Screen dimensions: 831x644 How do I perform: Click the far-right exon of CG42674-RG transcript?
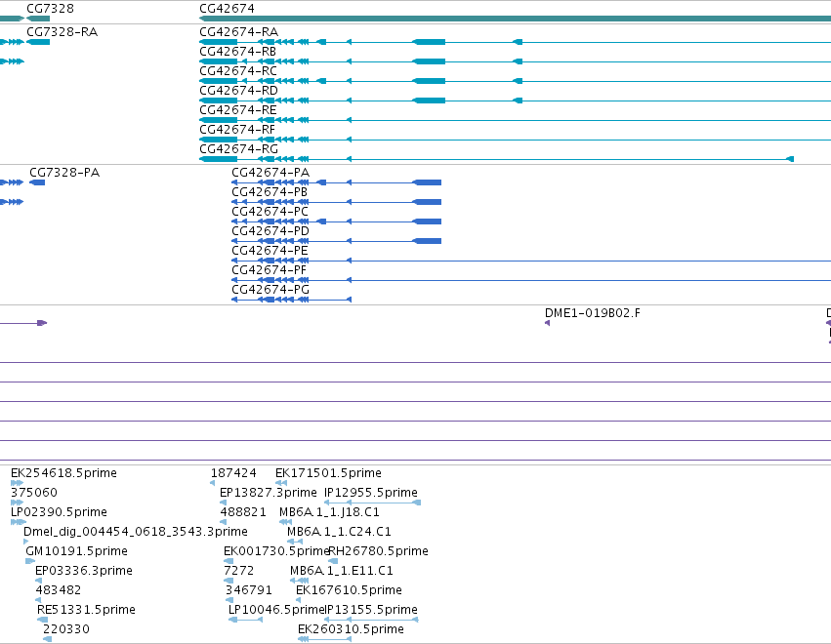[790, 159]
